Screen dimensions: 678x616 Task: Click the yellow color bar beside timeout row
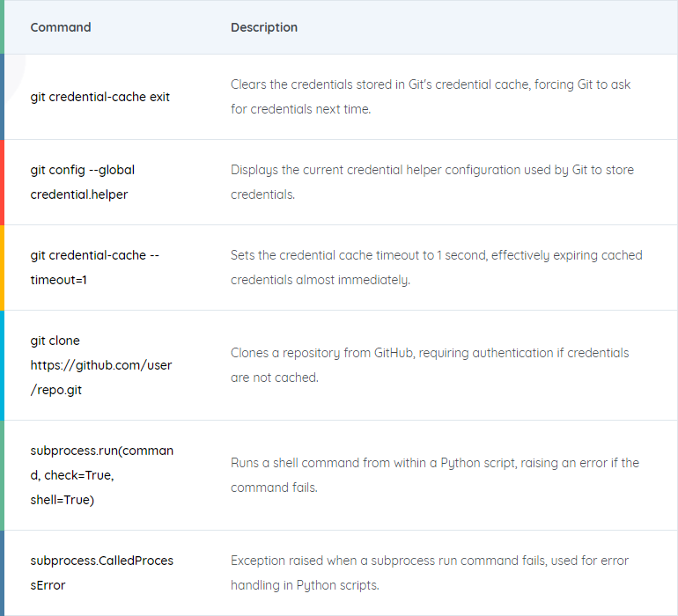[x=2, y=268]
